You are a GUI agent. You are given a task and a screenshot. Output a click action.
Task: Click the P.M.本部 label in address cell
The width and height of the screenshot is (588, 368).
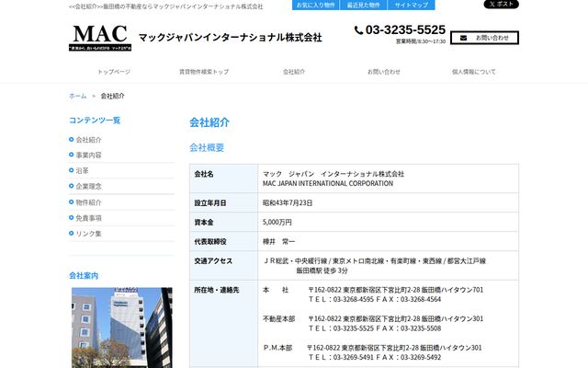click(x=277, y=348)
